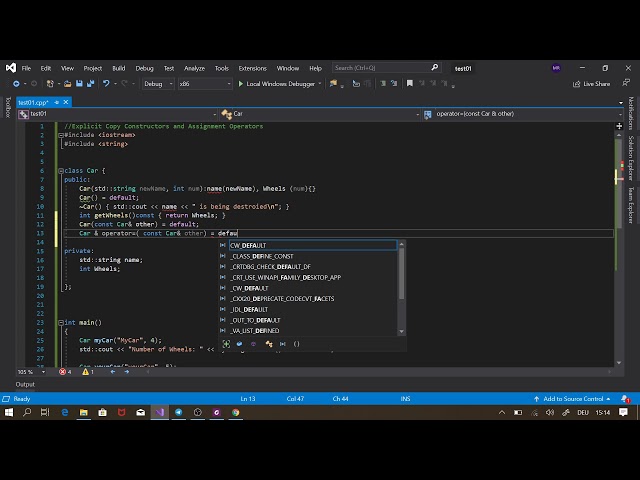Click the search magnifier in Quick Launch
The width and height of the screenshot is (640, 480).
tap(435, 67)
